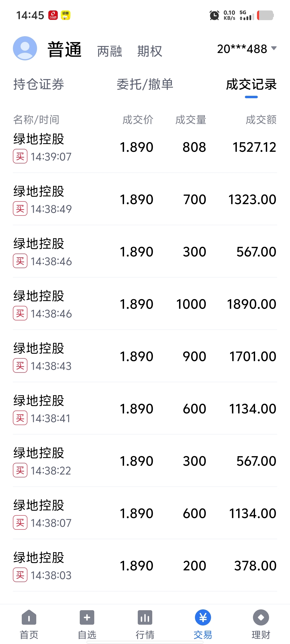Open the 14:39:07 绿地控股 trade record
Screen dimensions: 290x644
tap(145, 147)
